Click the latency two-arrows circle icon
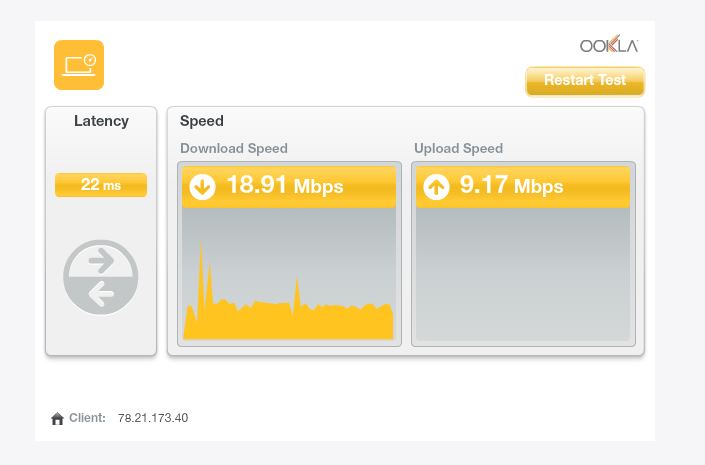Screen dimensions: 705x465 click(x=101, y=277)
